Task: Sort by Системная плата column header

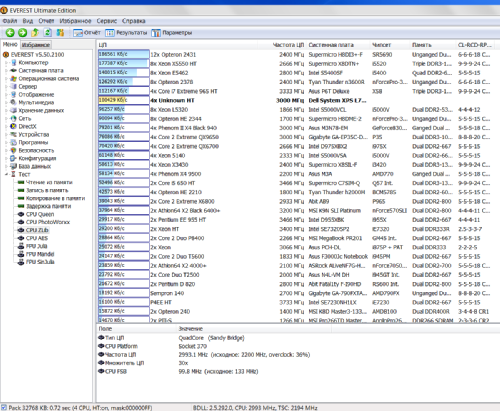Action: click(x=338, y=45)
